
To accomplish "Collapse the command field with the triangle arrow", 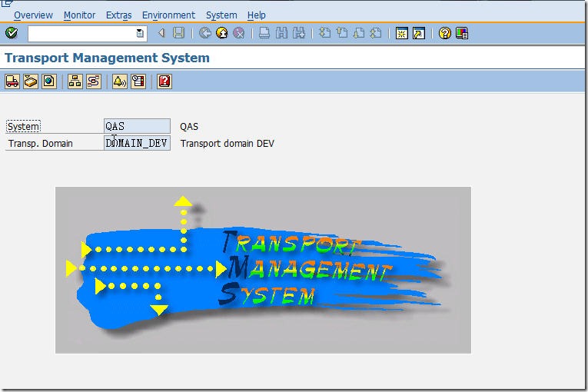I will 161,33.
